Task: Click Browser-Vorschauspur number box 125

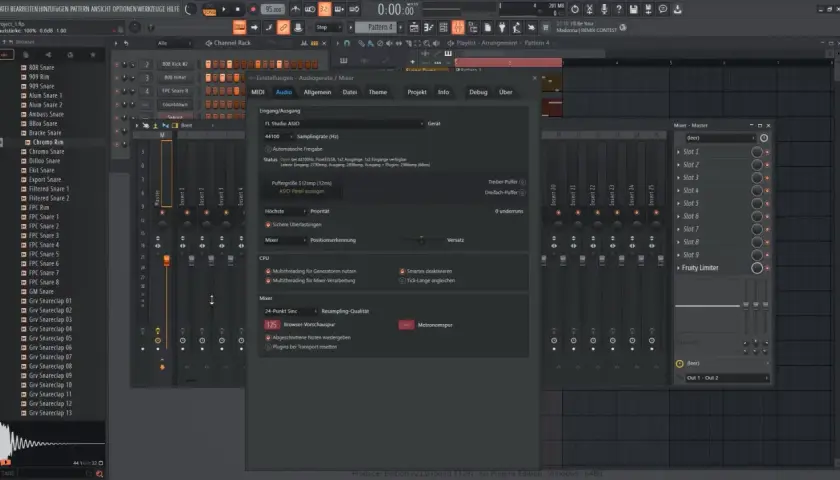Action: [x=272, y=325]
